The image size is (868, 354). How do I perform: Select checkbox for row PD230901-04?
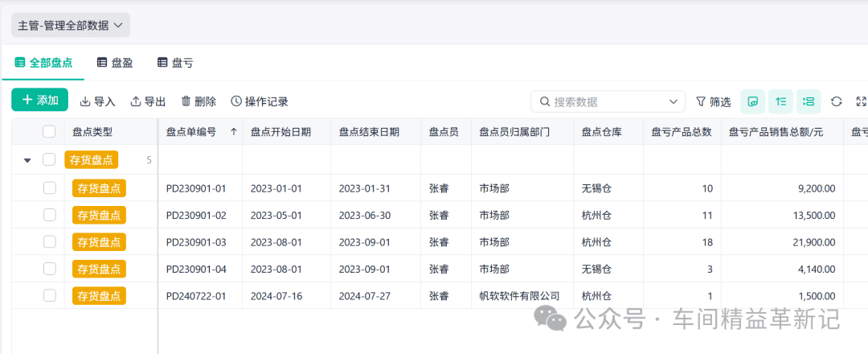[49, 269]
